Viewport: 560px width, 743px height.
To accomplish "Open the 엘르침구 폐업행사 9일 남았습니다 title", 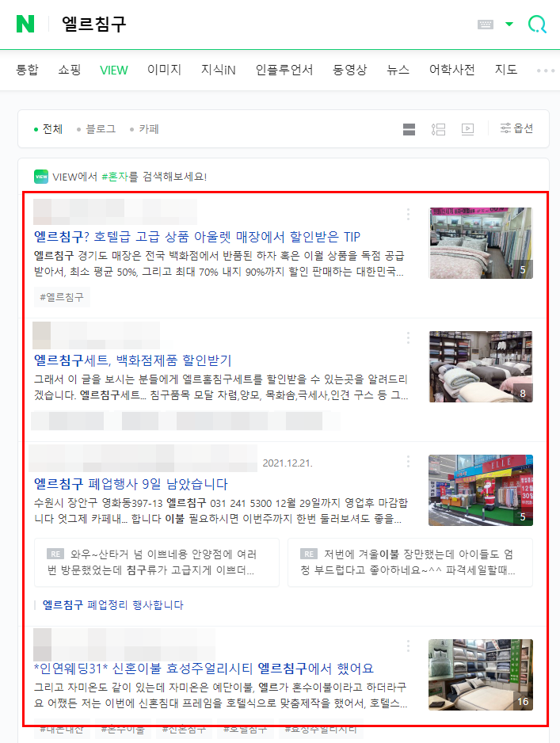I will click(131, 484).
